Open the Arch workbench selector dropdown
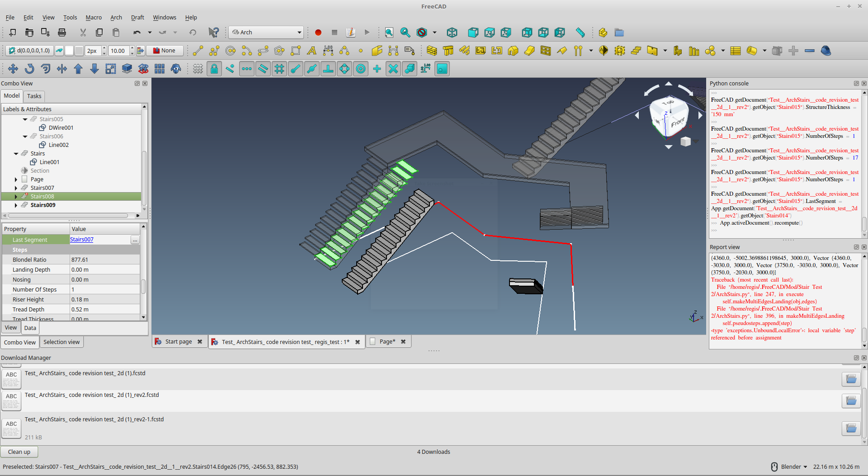 tap(266, 33)
